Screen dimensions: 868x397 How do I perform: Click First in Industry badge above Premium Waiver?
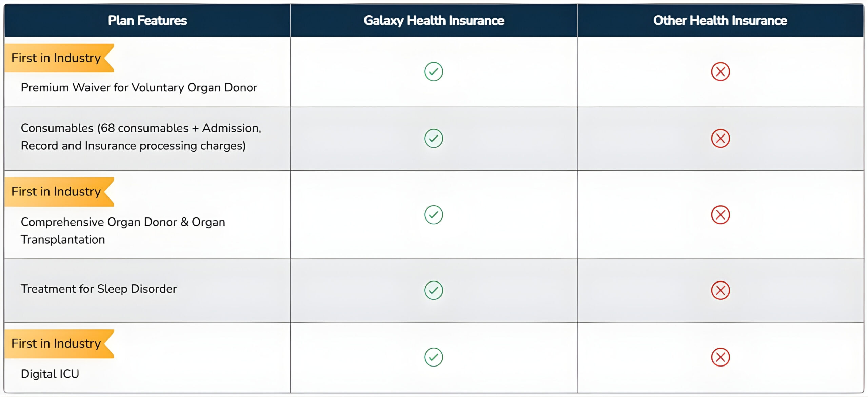(x=56, y=58)
